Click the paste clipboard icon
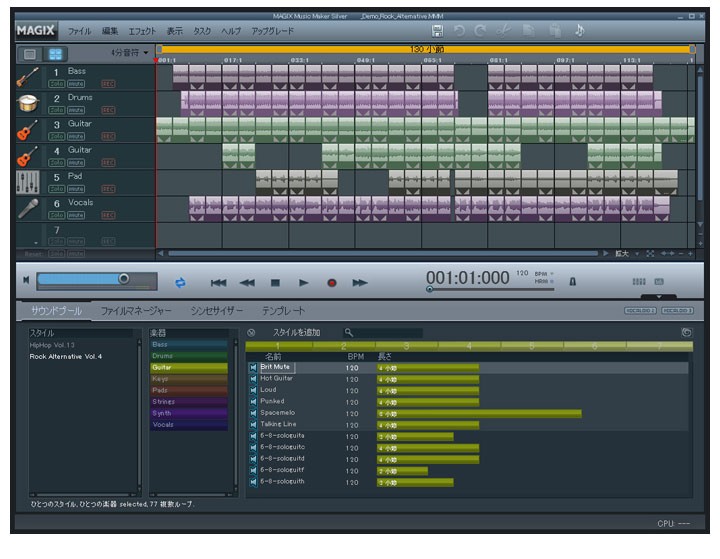This screenshot has height=559, width=720. [x=555, y=31]
